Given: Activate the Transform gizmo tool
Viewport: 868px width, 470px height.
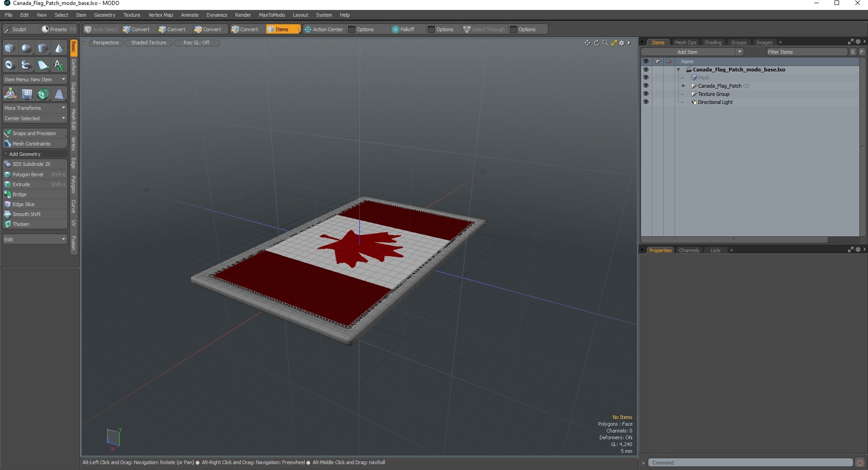Looking at the screenshot, I should click(10, 94).
